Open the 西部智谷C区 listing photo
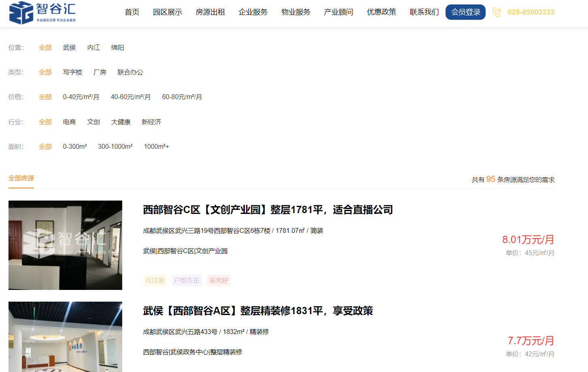 pos(65,245)
